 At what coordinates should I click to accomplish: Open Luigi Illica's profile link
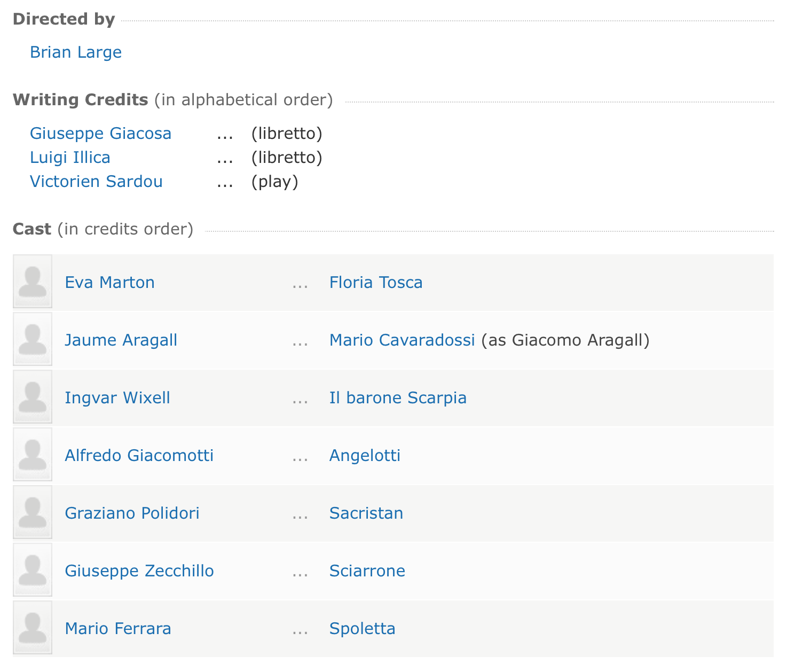(70, 158)
